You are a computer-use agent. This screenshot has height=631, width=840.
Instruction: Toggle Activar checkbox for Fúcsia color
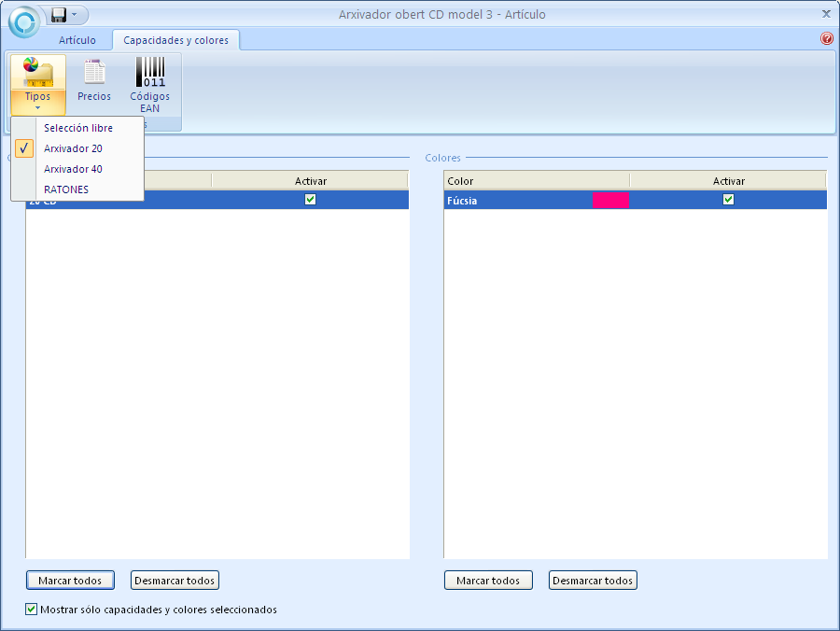pos(729,200)
